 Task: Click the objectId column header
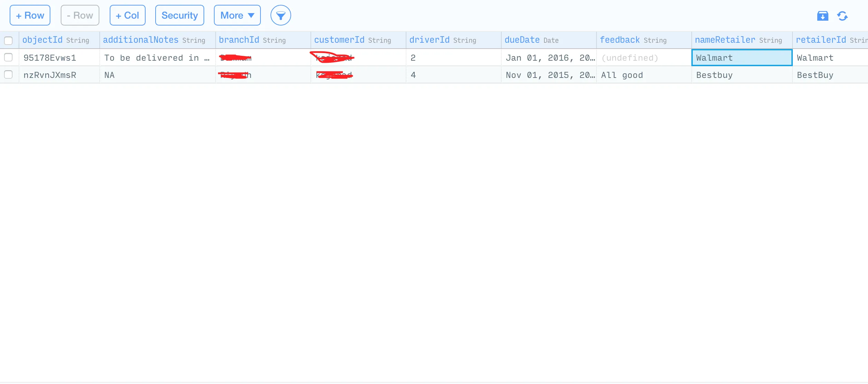[42, 40]
